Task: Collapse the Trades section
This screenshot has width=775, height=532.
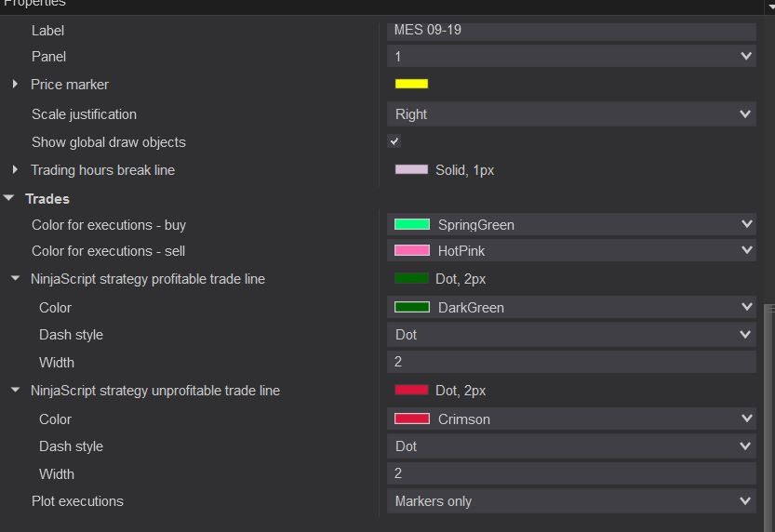Action: tap(9, 198)
